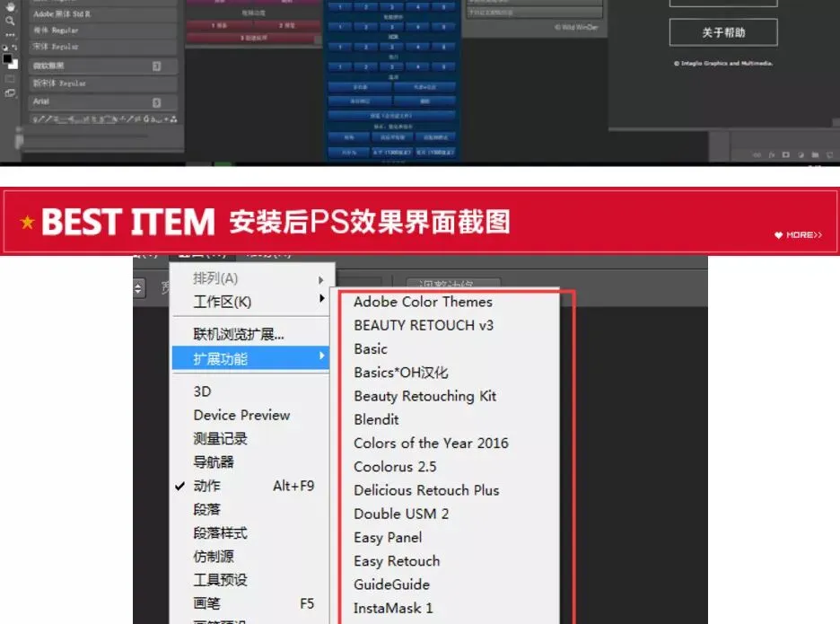Click the badge icon on 微软雅黑 row
This screenshot has height=624, width=840.
point(156,66)
